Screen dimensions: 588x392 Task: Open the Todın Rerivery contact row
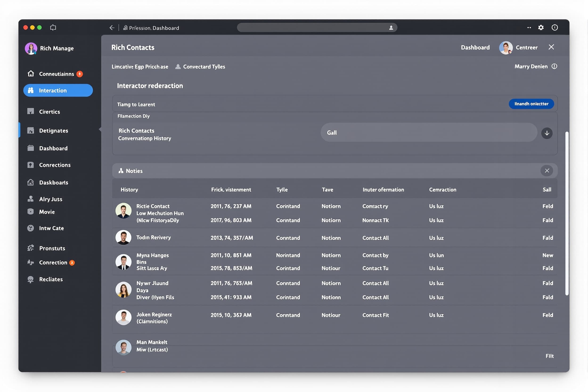pos(335,237)
